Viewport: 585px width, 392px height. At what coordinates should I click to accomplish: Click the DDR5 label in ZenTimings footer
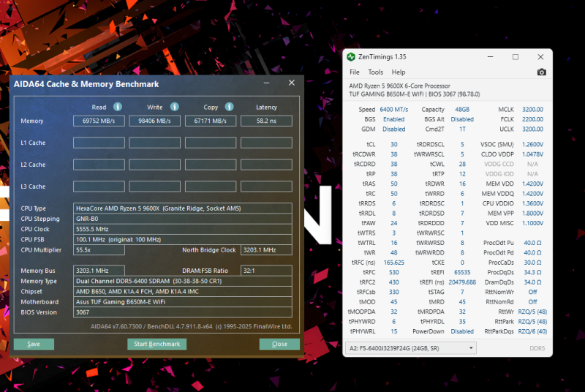537,348
